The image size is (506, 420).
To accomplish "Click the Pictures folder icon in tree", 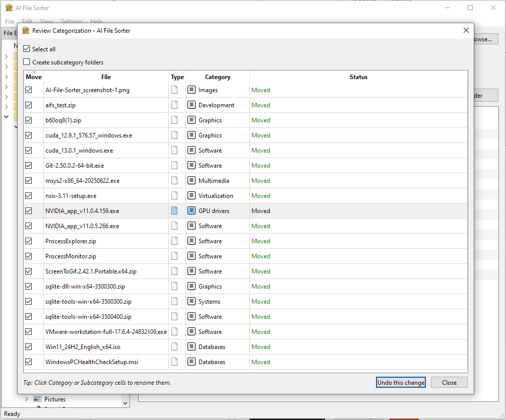I will click(37, 399).
